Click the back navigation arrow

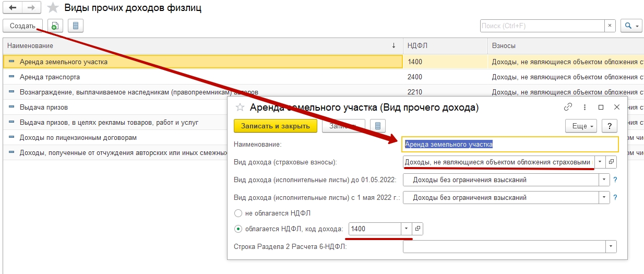13,8
